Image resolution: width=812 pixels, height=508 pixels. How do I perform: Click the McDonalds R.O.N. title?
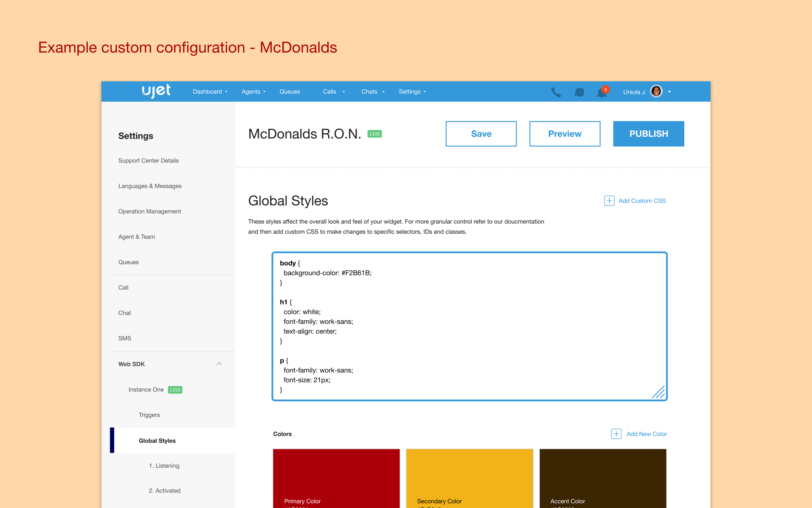click(x=305, y=134)
